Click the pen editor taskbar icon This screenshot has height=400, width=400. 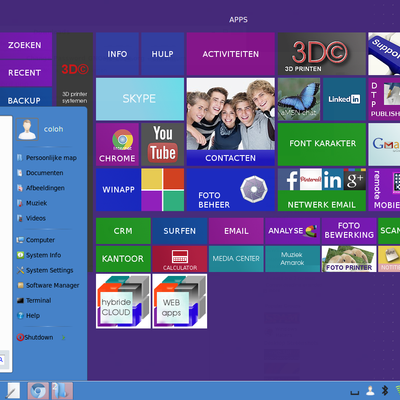[13, 391]
